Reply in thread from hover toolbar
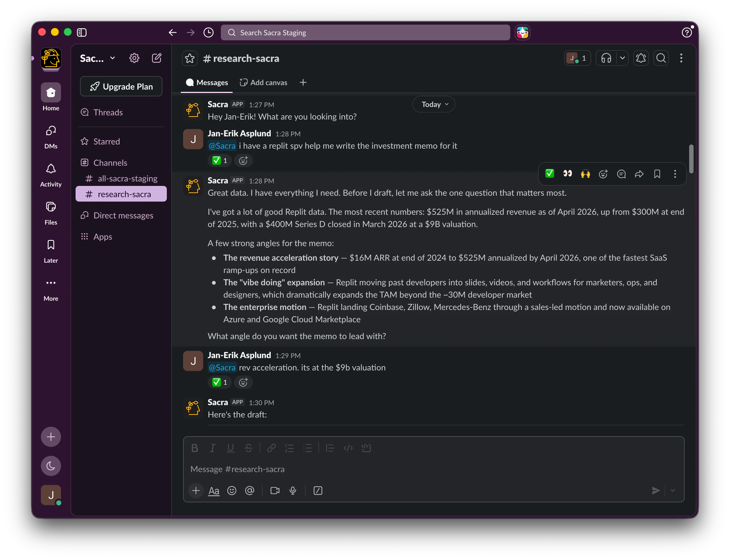The height and width of the screenshot is (560, 730). (x=621, y=174)
